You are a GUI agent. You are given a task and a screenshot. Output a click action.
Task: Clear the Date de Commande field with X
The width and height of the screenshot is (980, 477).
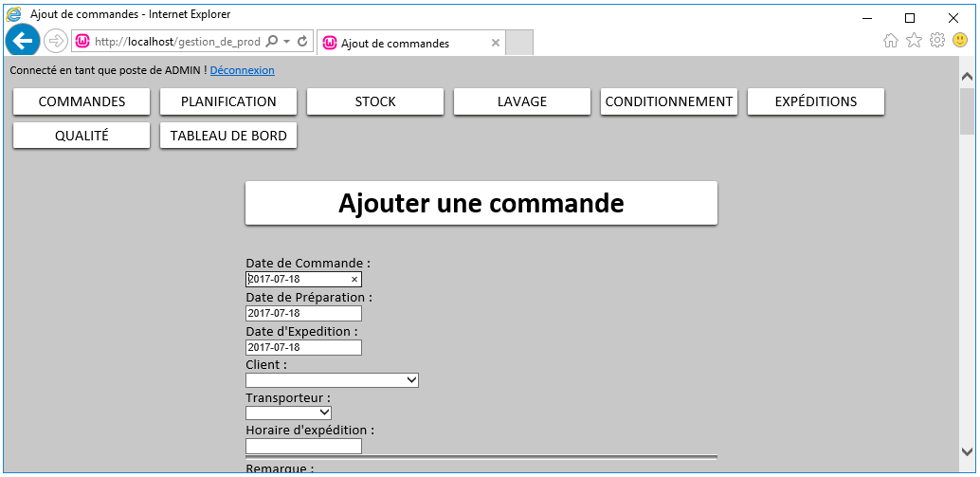point(354,280)
